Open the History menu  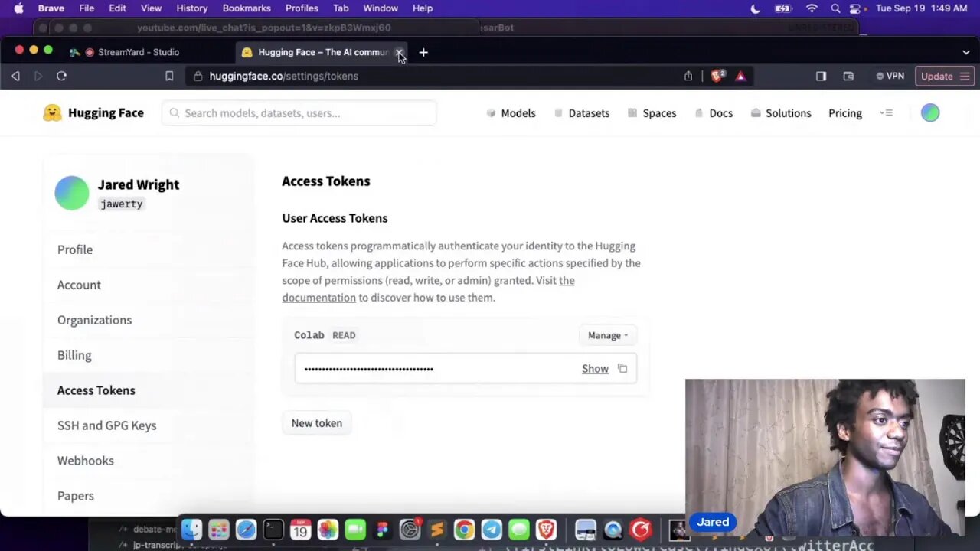pyautogui.click(x=192, y=8)
